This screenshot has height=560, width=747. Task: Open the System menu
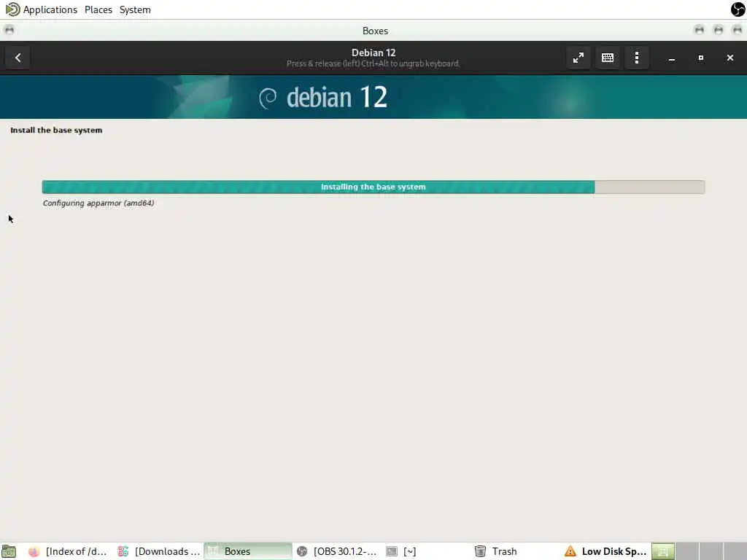pyautogui.click(x=135, y=9)
